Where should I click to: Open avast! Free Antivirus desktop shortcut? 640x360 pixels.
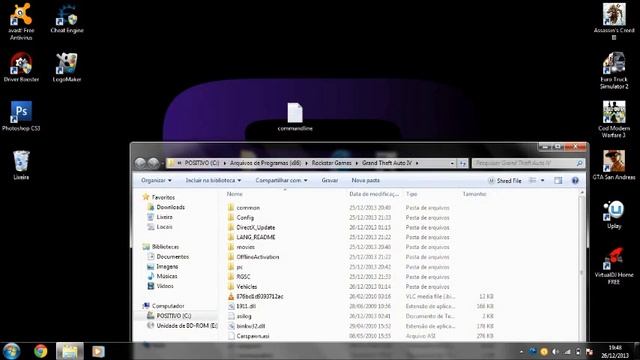pyautogui.click(x=21, y=21)
